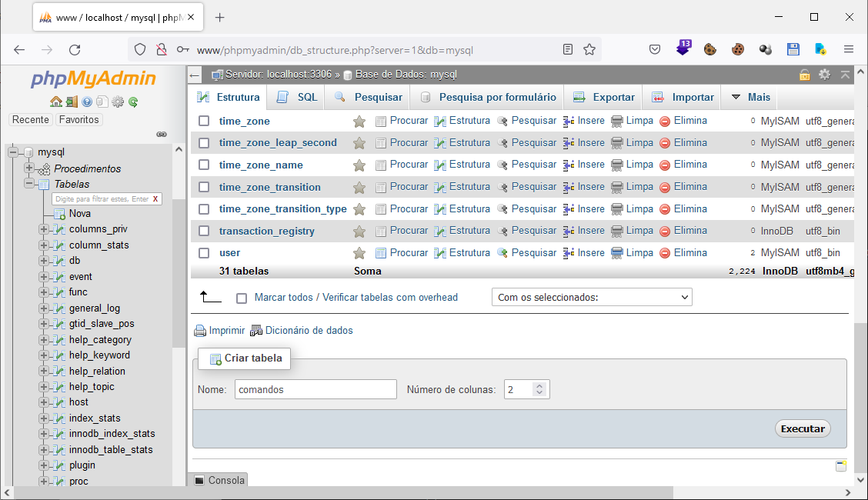
Task: Tick the time_zone_transition_type checkbox
Action: (x=204, y=209)
